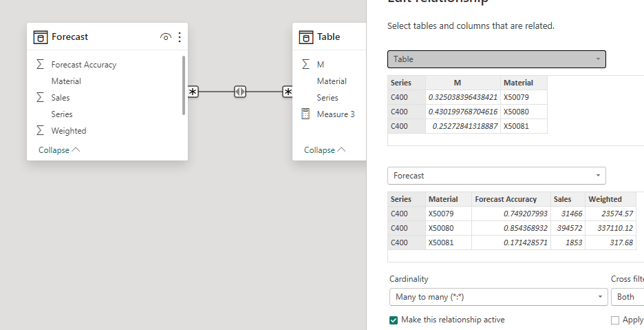Click Sales value 394572
Screen dimensions: 644x330
(x=568, y=228)
